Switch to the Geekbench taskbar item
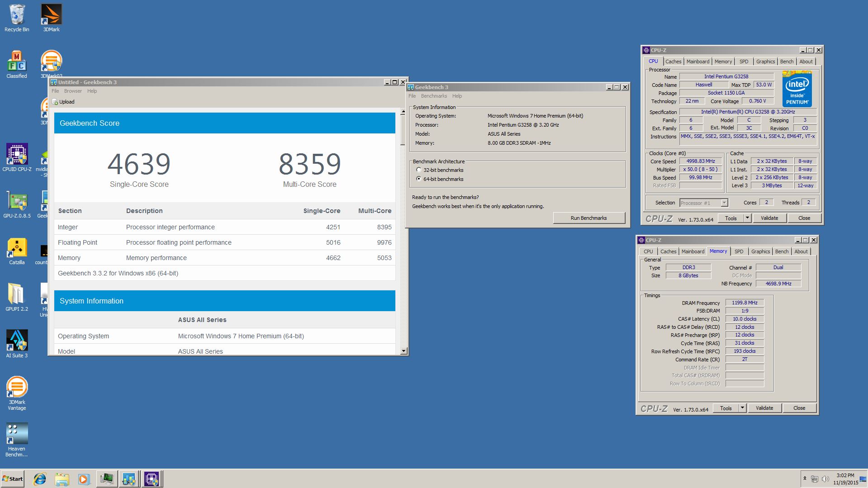 (129, 479)
